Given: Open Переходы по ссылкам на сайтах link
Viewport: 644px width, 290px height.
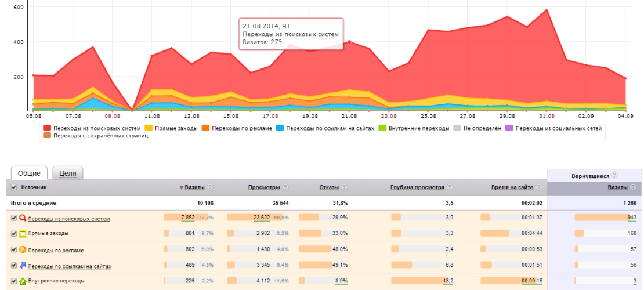Looking at the screenshot, I should pos(70,266).
